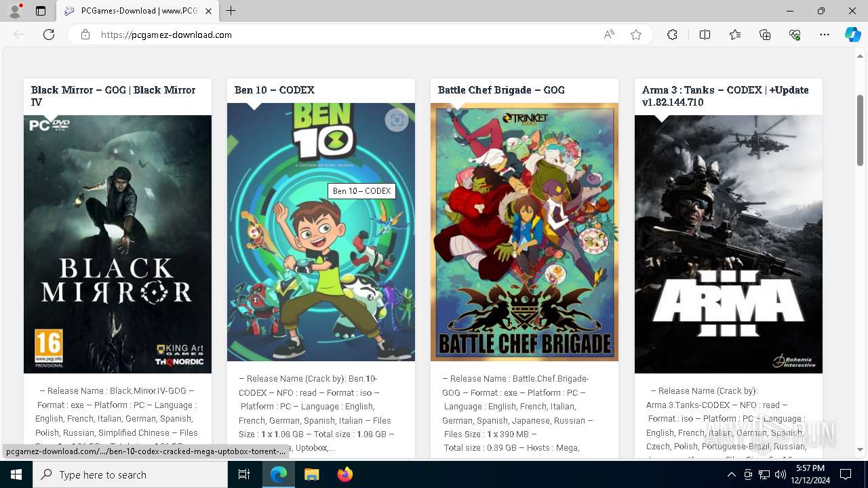
Task: Activate the Read aloud icon
Action: (609, 35)
